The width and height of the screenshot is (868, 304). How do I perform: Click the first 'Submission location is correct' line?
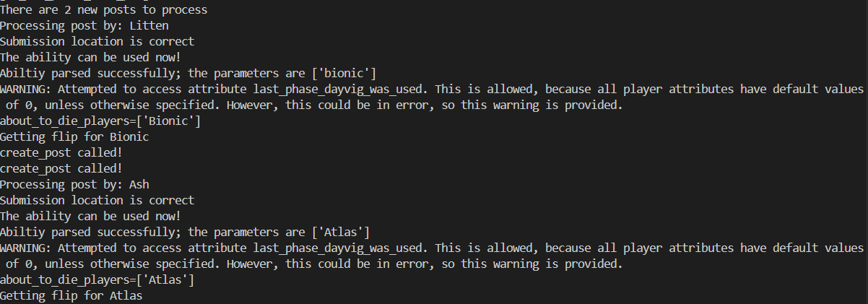(x=97, y=42)
